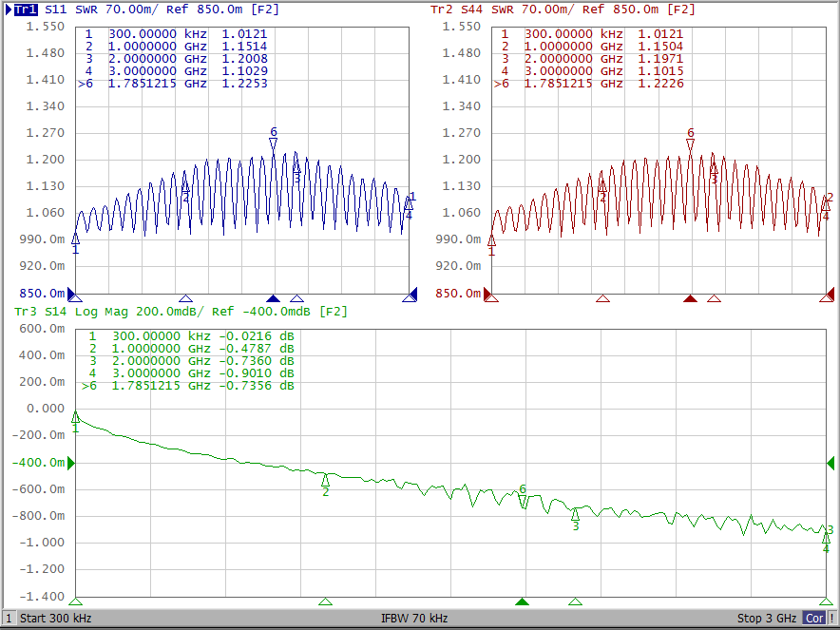
Task: Click the exclamation warning indicator in status bar
Action: (832, 619)
